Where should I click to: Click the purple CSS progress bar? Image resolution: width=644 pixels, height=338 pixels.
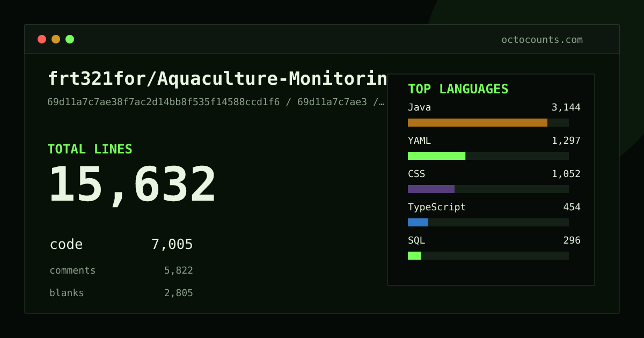click(x=431, y=189)
